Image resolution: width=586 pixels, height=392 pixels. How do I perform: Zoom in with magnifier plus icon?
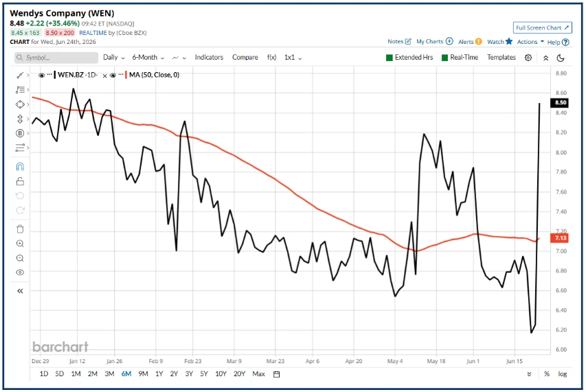tap(20, 244)
